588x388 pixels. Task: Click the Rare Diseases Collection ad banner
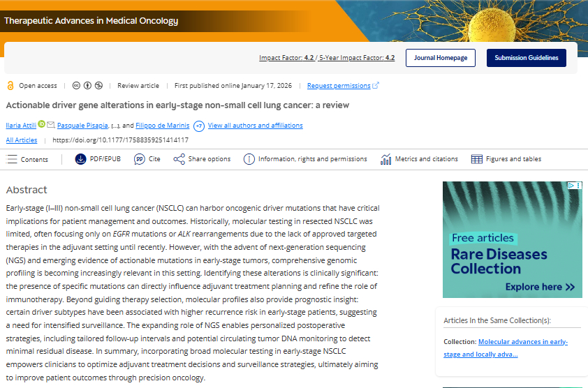512,239
